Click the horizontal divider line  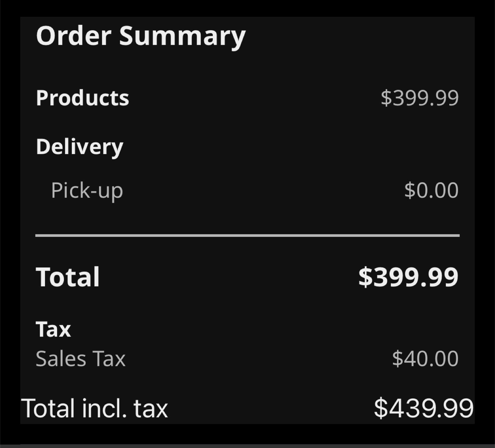247,236
